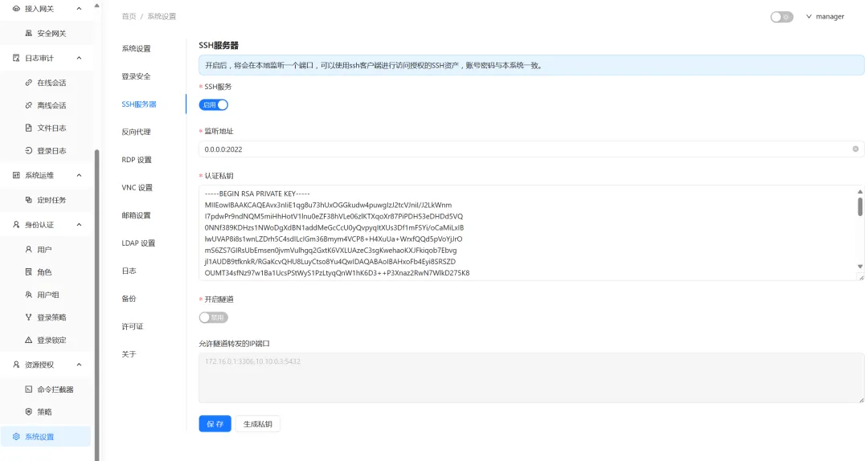
Task: Open the 邮箱设置 tab
Action: pos(136,215)
